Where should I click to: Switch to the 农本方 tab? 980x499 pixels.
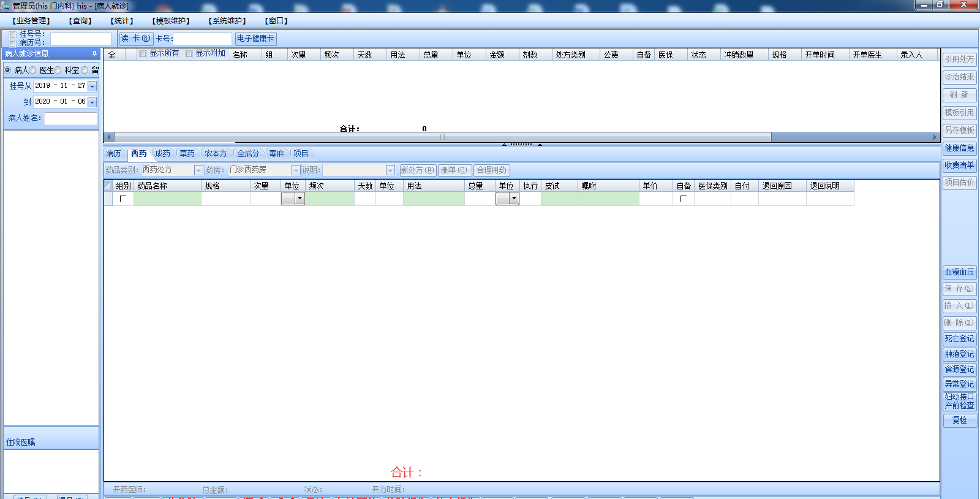coord(216,153)
